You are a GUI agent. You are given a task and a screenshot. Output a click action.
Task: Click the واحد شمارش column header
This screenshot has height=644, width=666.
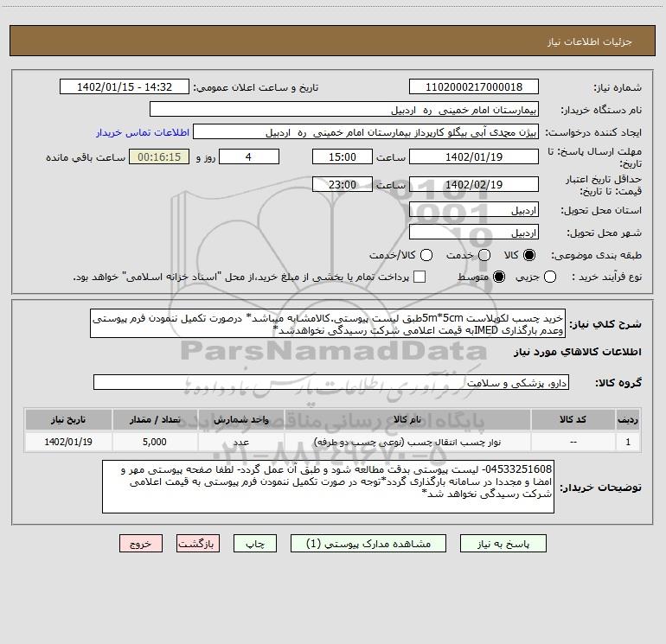tap(240, 419)
